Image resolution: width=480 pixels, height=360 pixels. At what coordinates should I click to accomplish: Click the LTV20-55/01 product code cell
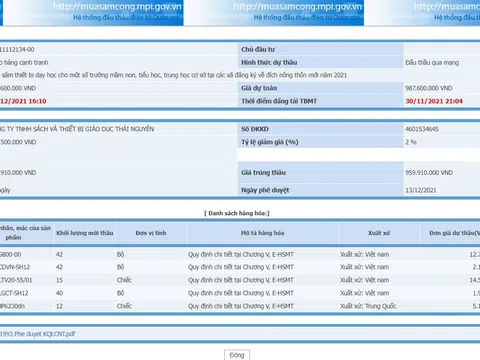coord(16,280)
